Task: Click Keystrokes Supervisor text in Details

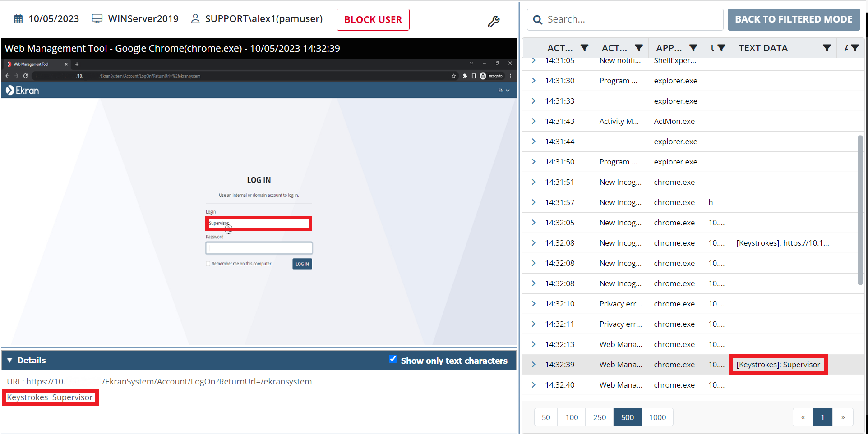Action: click(50, 397)
